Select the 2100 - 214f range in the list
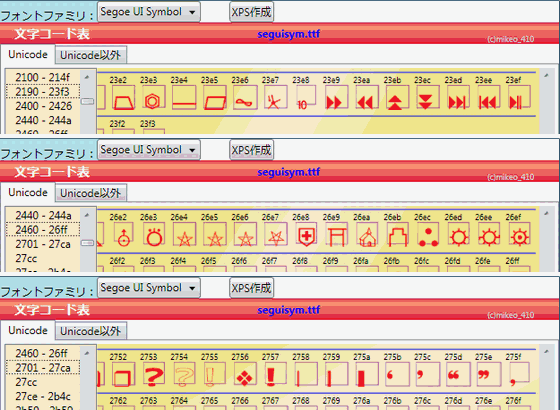Image resolution: width=560 pixels, height=410 pixels. tap(43, 77)
